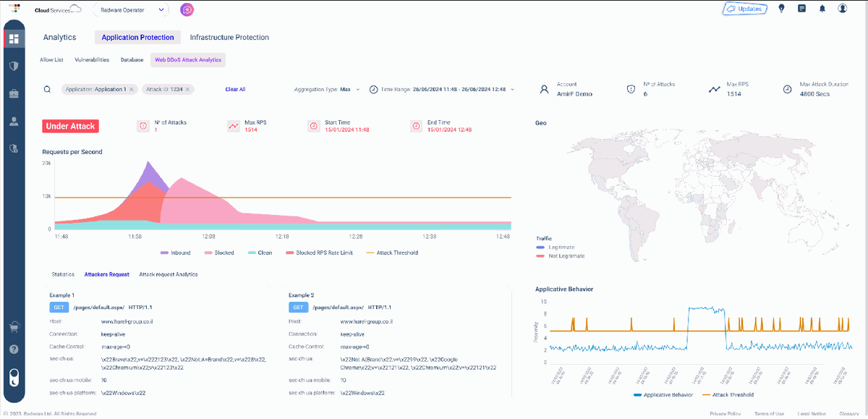868x419 pixels.
Task: Click the Under Attack status badge
Action: point(70,126)
